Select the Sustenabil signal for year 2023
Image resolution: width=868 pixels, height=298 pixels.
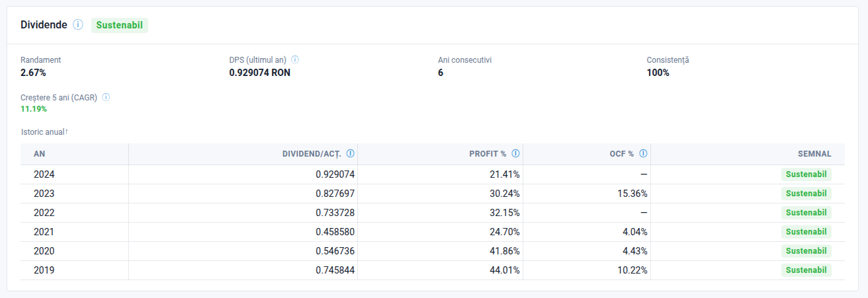click(806, 194)
